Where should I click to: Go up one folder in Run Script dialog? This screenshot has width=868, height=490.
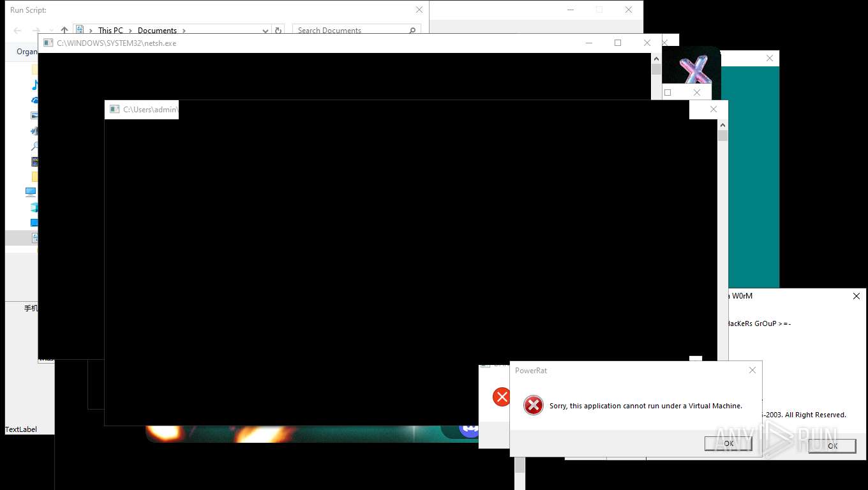click(x=64, y=30)
